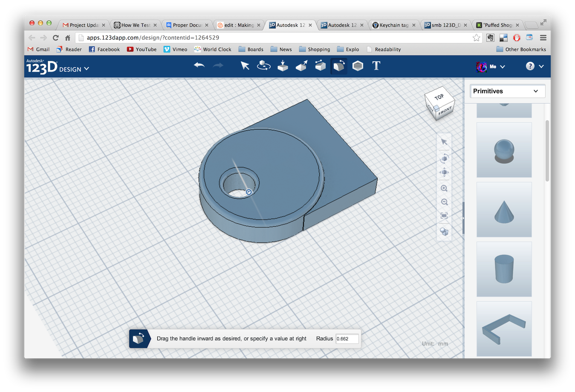Open the Help question mark menu

pos(535,66)
